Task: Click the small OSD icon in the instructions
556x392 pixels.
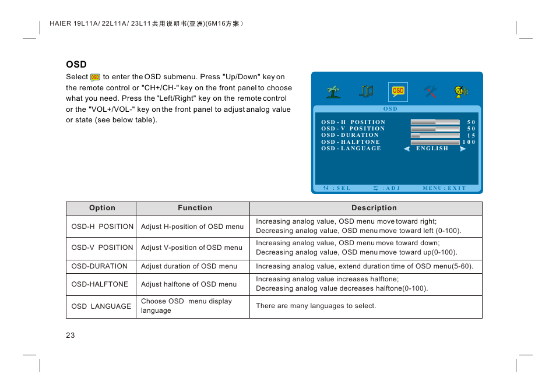Action: (x=95, y=77)
